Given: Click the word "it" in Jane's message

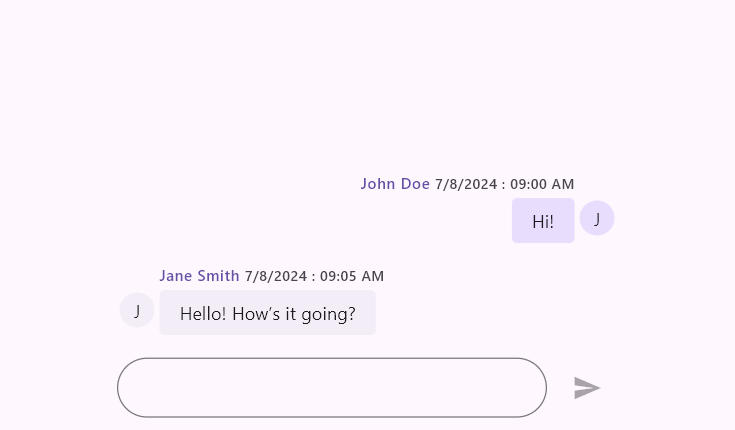Looking at the screenshot, I should tap(294, 314).
